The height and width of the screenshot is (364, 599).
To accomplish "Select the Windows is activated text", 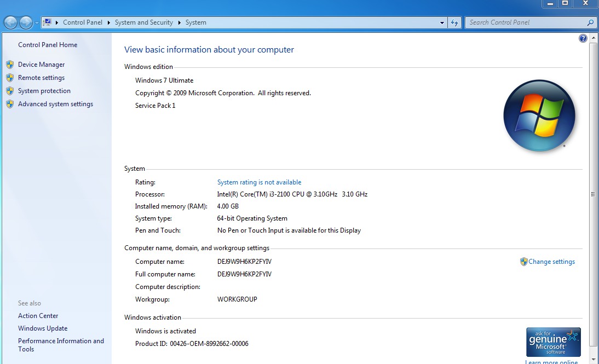I will pyautogui.click(x=165, y=331).
